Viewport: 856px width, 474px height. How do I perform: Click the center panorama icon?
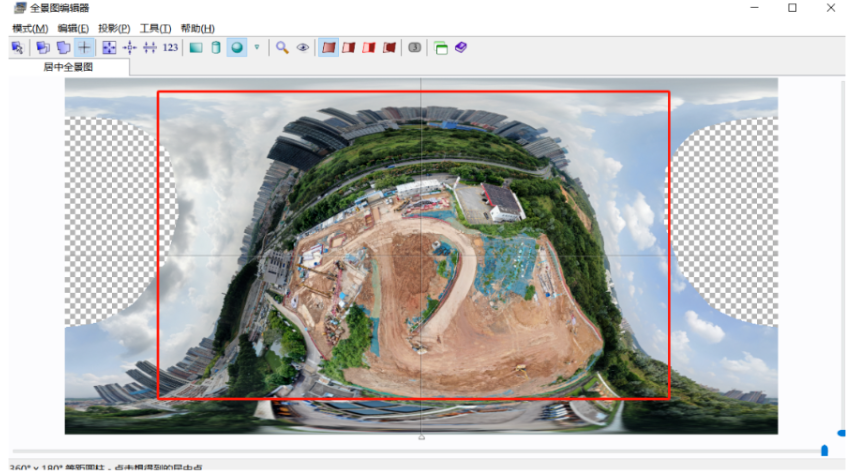pyautogui.click(x=130, y=48)
